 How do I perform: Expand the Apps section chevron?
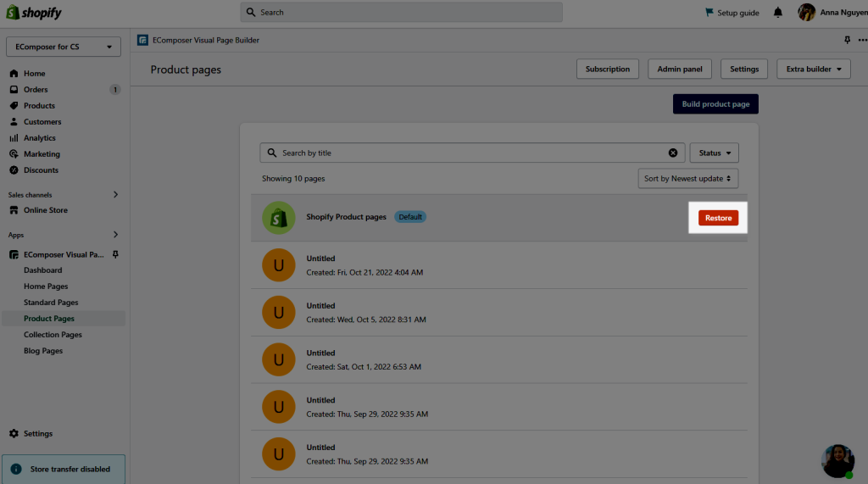pyautogui.click(x=115, y=234)
